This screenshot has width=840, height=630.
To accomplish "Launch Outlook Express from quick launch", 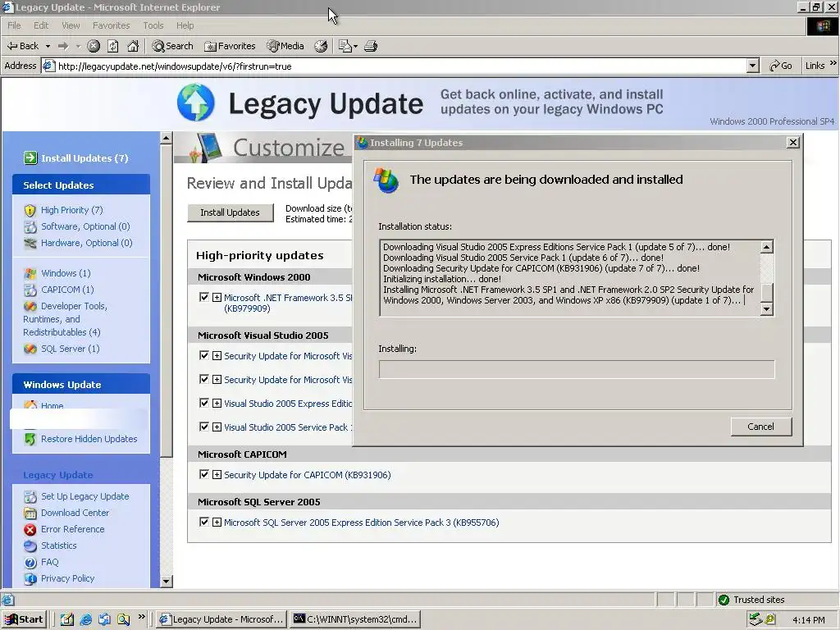I will coord(104,619).
